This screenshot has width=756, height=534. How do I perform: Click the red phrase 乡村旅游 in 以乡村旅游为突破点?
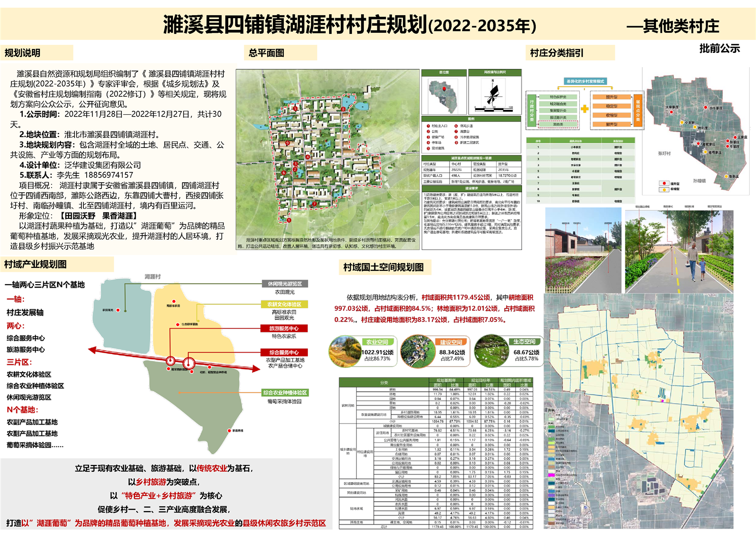click(x=151, y=482)
